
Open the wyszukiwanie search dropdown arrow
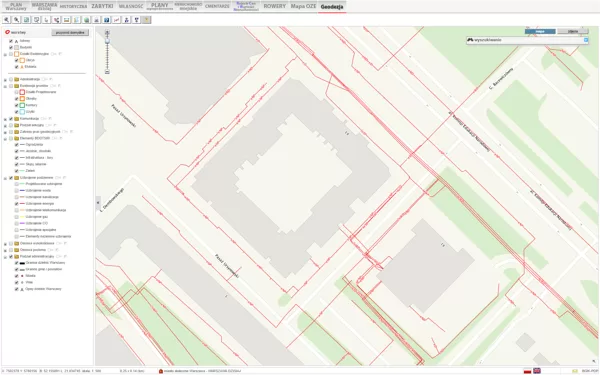point(586,40)
